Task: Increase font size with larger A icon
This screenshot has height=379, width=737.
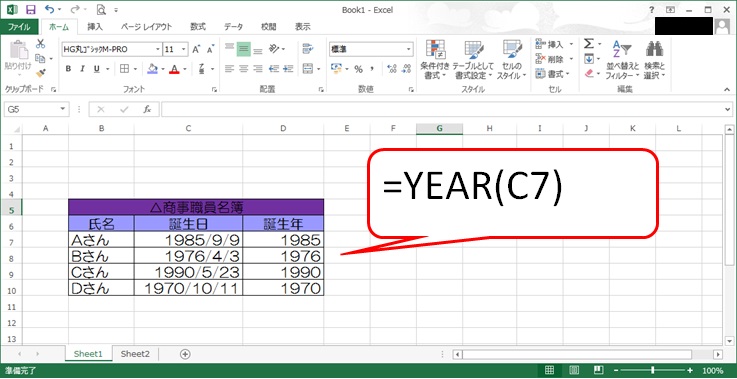Action: pos(196,49)
